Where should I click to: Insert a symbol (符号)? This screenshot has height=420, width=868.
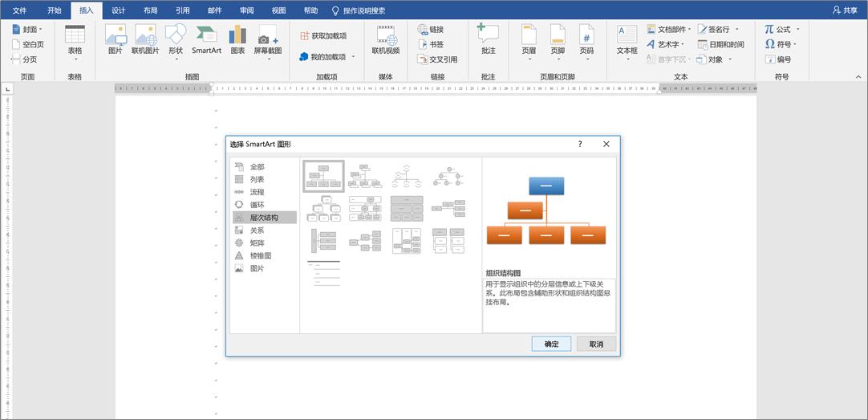pyautogui.click(x=781, y=44)
